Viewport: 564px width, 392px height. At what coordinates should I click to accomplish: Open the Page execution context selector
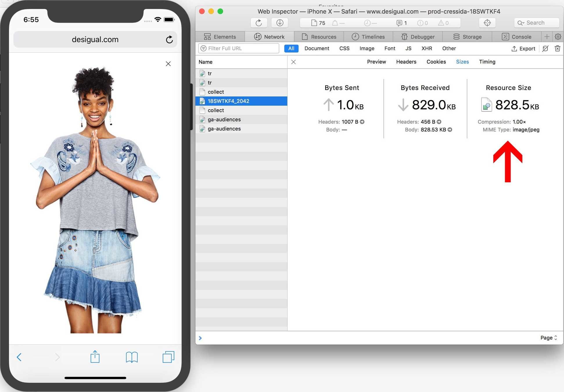549,338
